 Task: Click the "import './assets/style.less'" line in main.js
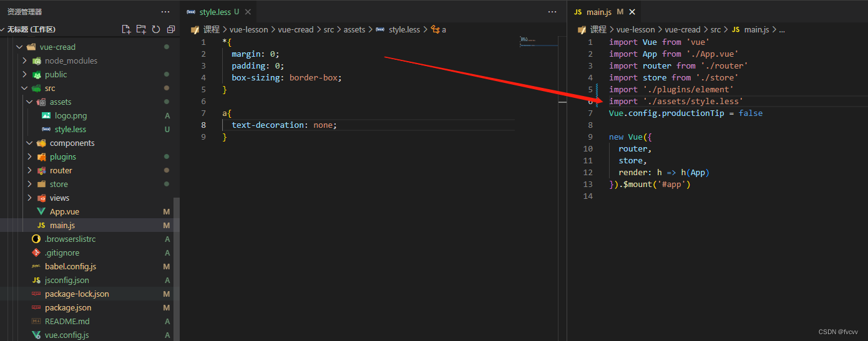click(676, 101)
